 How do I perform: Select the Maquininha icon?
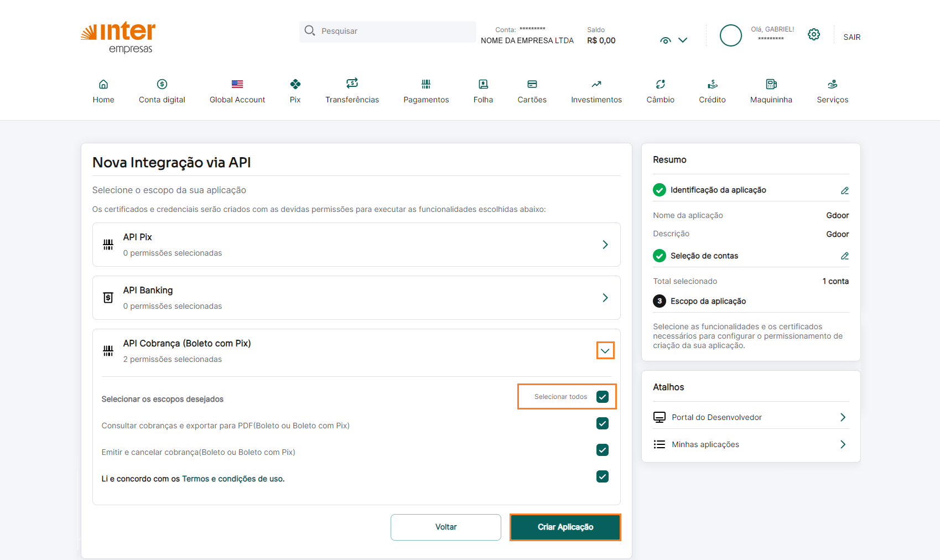(x=771, y=84)
